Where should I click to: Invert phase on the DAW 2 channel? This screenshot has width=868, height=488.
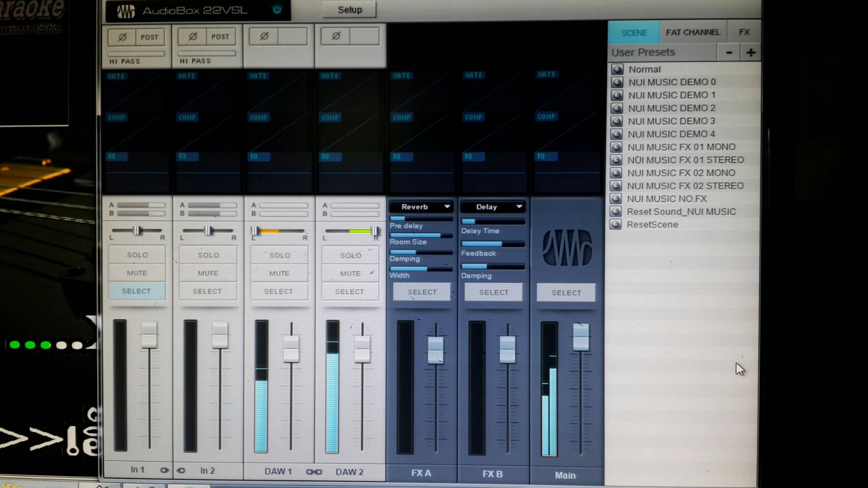[x=336, y=36]
